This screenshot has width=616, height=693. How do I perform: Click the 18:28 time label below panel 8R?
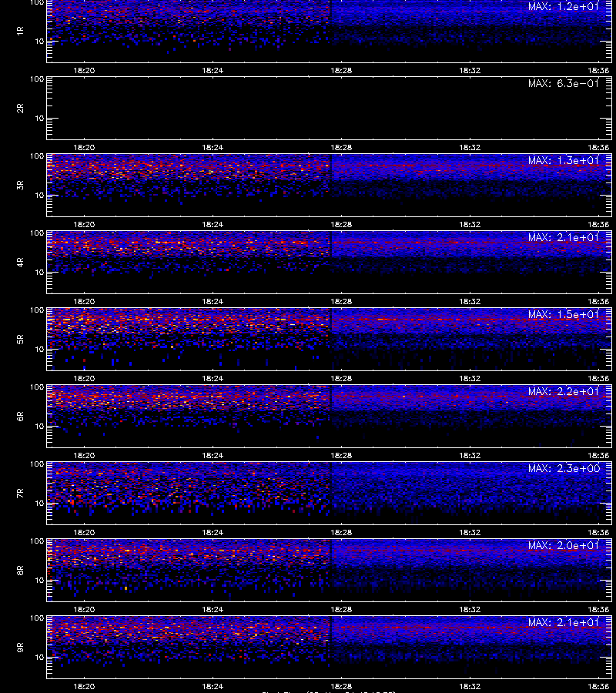[x=341, y=610]
